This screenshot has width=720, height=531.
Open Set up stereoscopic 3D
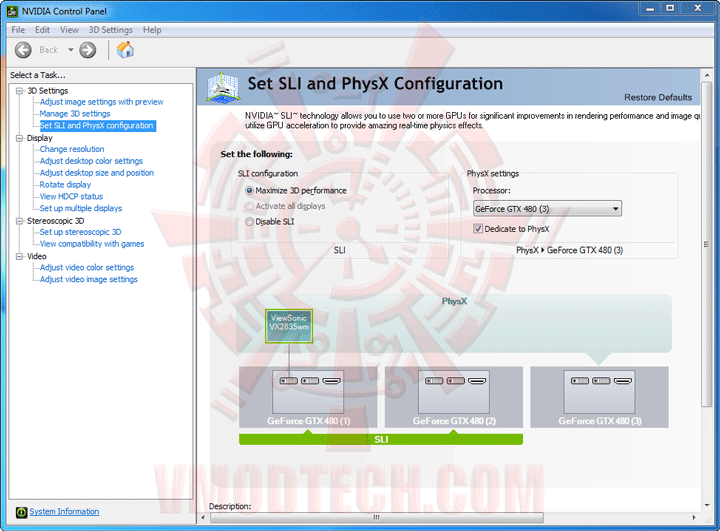80,232
